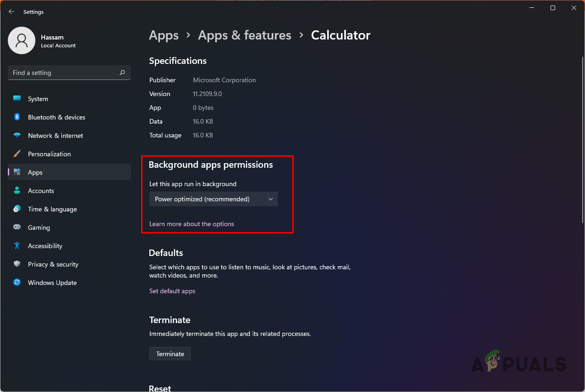Follow the Set default apps link
Viewport: 585px width, 392px height.
(x=172, y=291)
